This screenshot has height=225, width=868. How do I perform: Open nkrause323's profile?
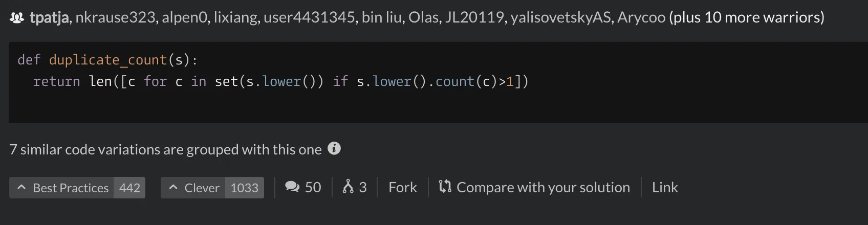coord(115,17)
